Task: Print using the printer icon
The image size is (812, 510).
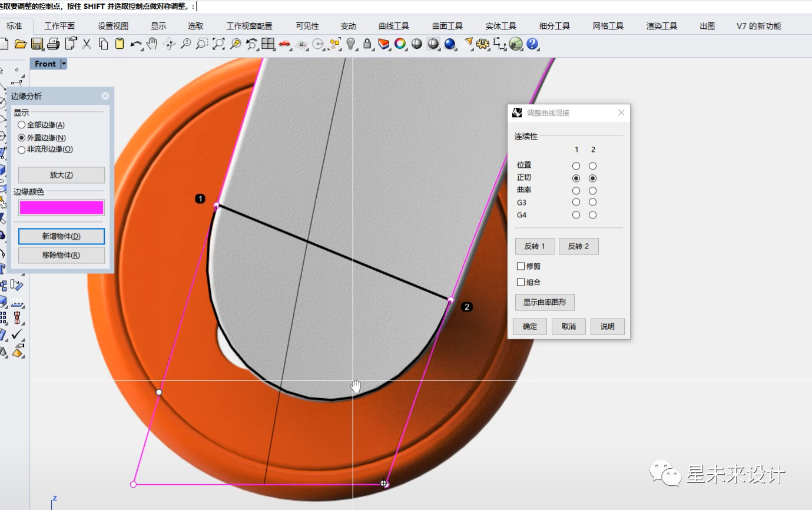Action: (54, 44)
